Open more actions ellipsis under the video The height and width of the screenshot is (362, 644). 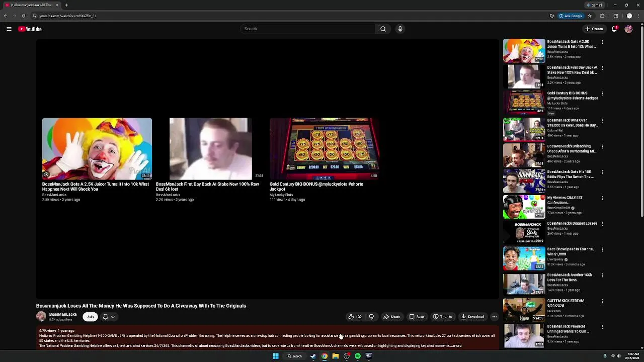click(495, 317)
